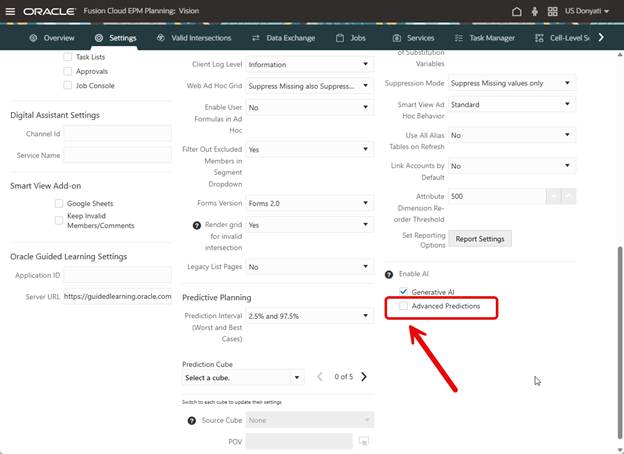Viewport: 624px width, 454px height.
Task: Open the POV member selector icon
Action: pyautogui.click(x=364, y=441)
